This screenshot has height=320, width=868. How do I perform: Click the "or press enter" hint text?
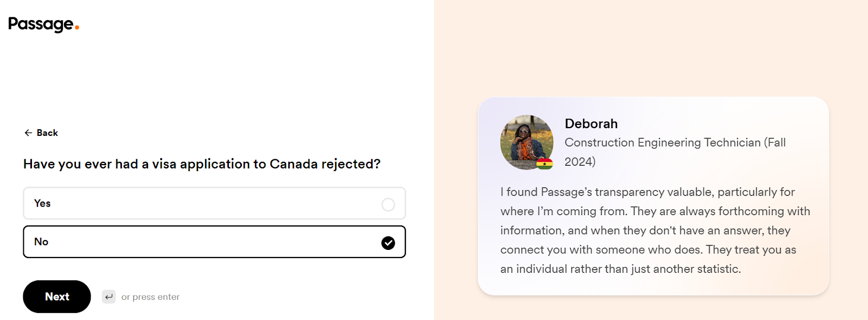(150, 297)
